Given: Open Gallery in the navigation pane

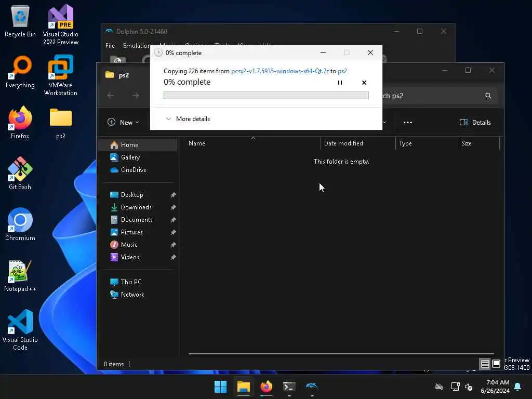Looking at the screenshot, I should coord(138,157).
